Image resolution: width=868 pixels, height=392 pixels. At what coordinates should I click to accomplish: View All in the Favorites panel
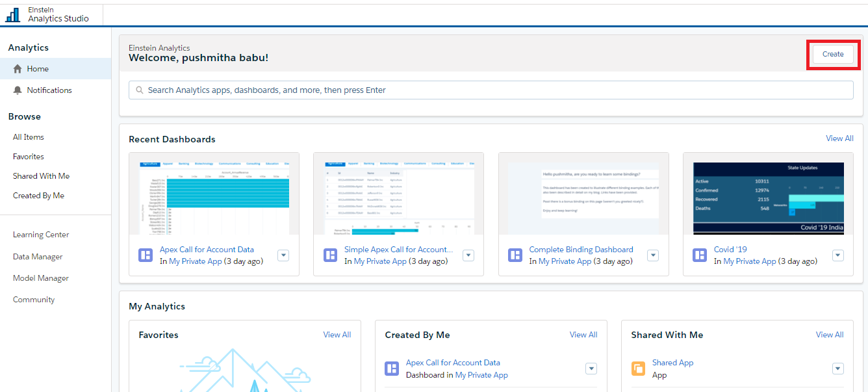[x=337, y=335]
